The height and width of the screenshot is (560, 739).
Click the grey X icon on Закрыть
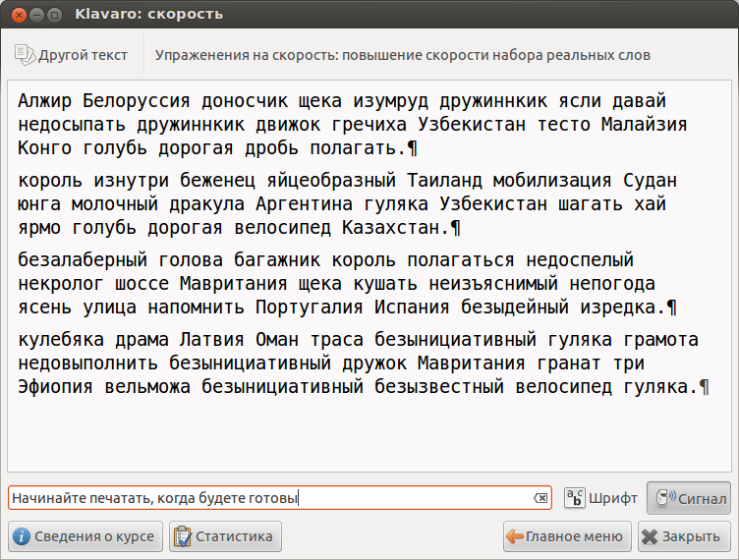(650, 536)
